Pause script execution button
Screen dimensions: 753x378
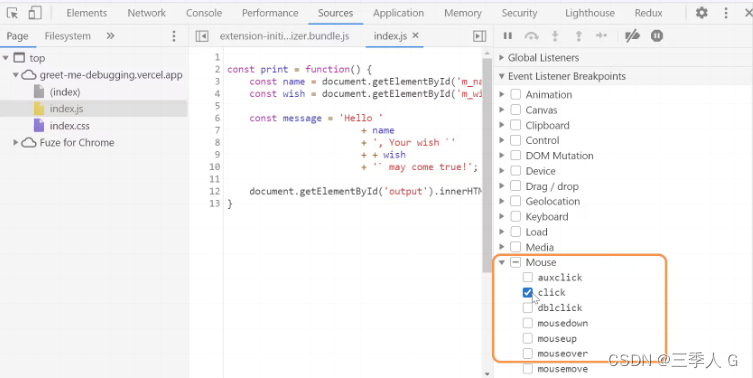click(508, 36)
